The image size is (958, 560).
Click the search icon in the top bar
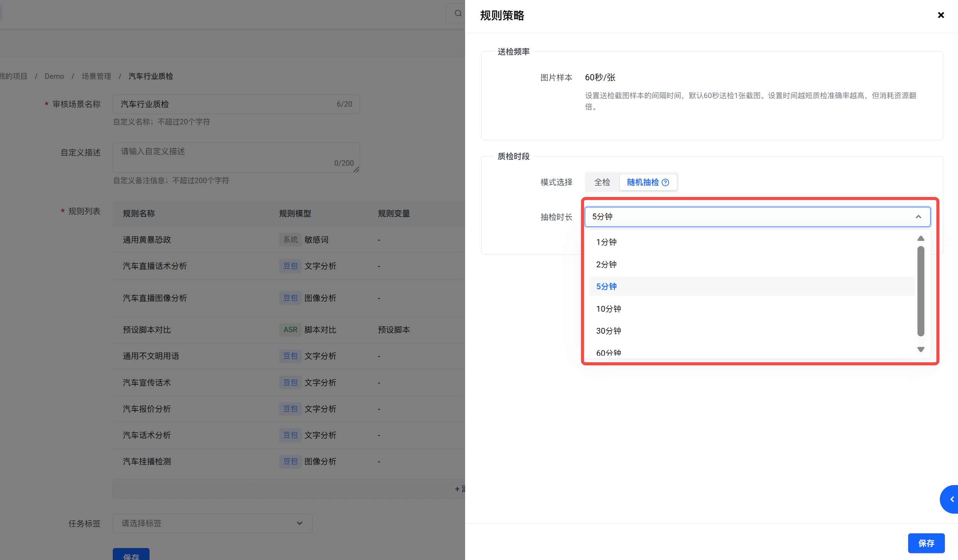point(458,14)
